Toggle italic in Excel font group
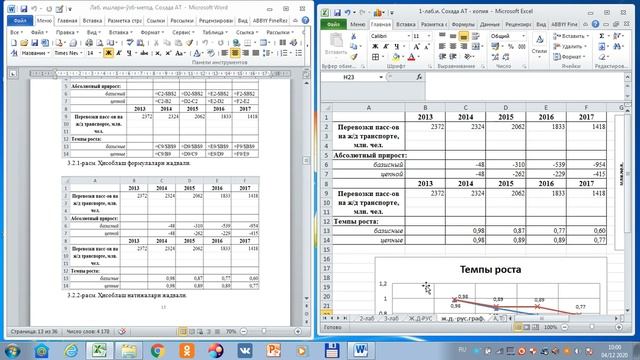 click(386, 47)
